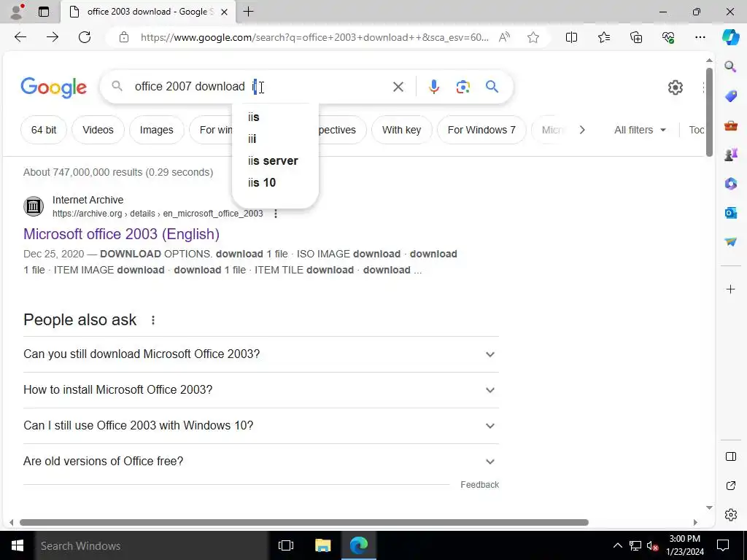Click in the Google search input field

[260, 86]
